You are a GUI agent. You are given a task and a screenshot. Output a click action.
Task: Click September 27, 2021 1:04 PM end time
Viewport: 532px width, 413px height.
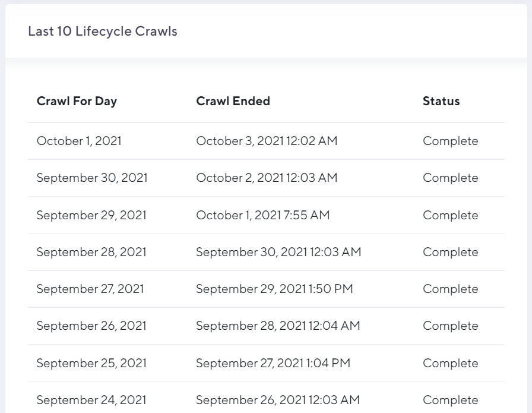click(273, 363)
